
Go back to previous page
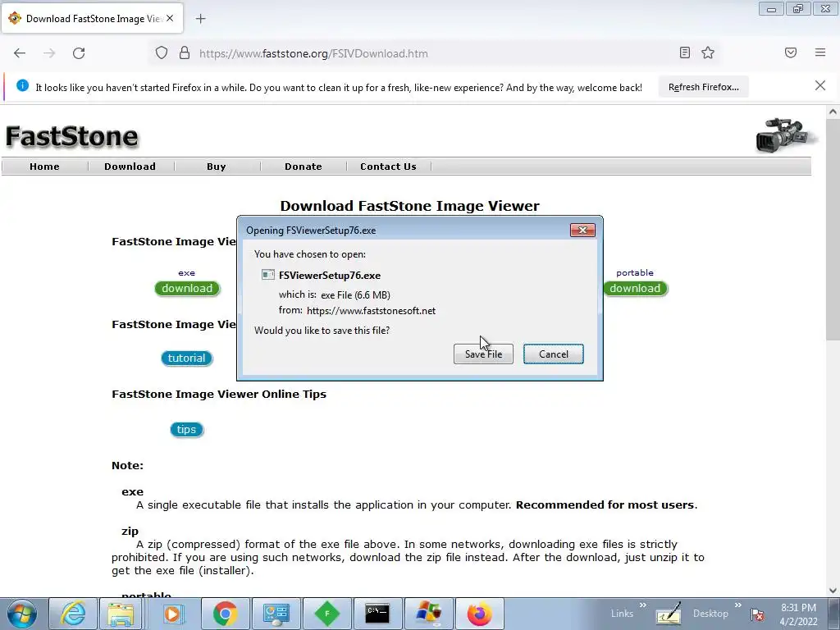(20, 53)
